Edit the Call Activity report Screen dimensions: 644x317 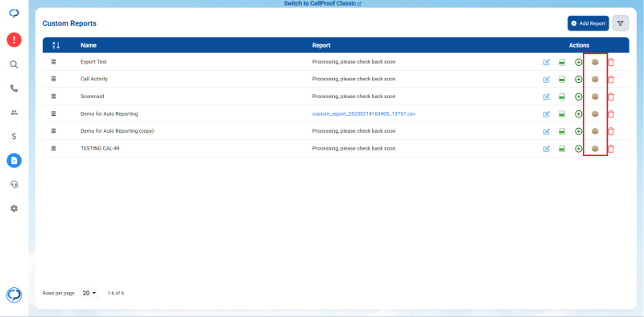click(x=547, y=80)
